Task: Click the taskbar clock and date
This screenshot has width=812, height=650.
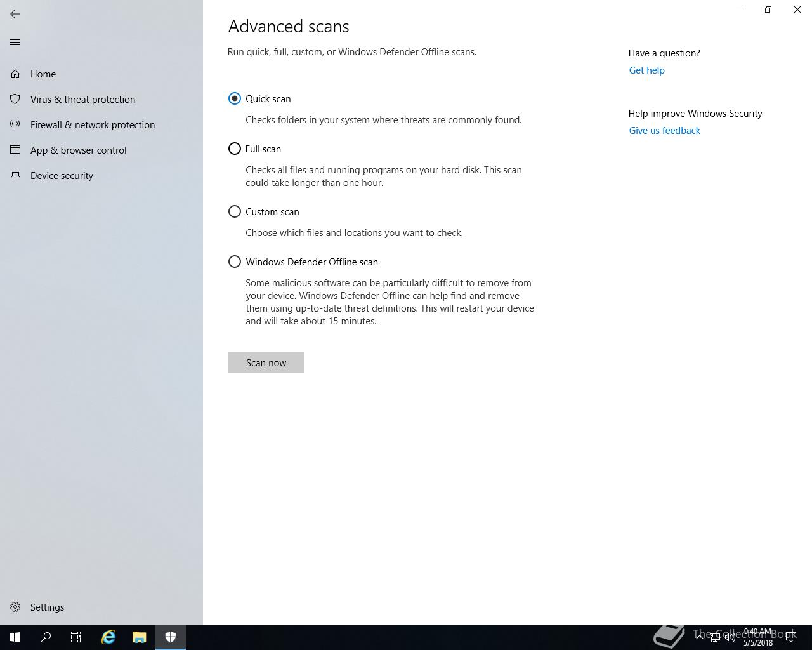Action: pos(758,637)
